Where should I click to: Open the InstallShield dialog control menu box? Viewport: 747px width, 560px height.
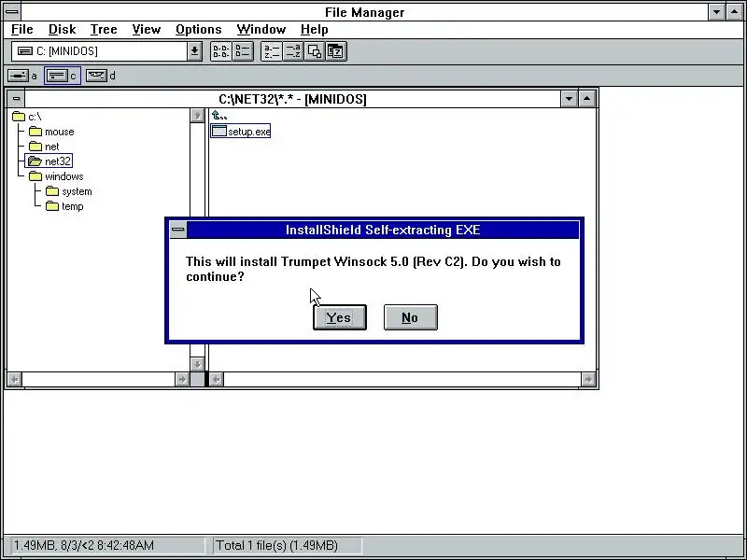[x=178, y=230]
